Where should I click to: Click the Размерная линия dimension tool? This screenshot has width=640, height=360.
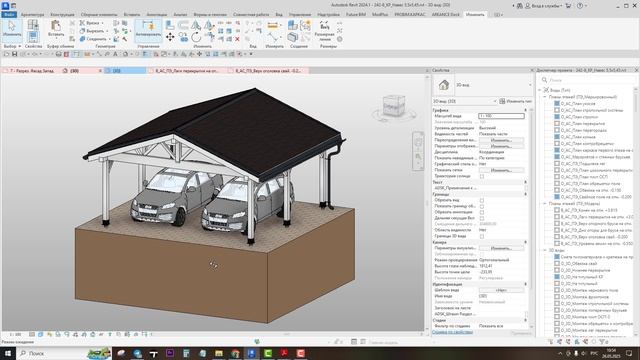[324, 31]
